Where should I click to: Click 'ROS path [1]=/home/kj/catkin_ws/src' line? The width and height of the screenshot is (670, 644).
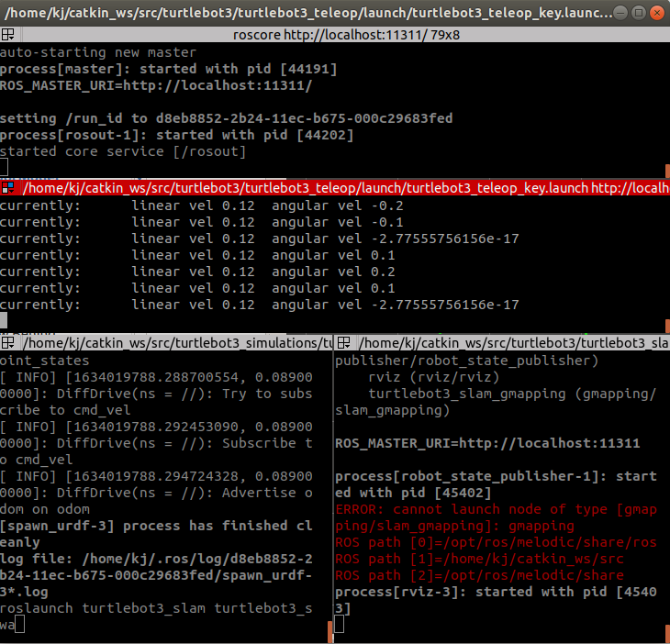(479, 559)
